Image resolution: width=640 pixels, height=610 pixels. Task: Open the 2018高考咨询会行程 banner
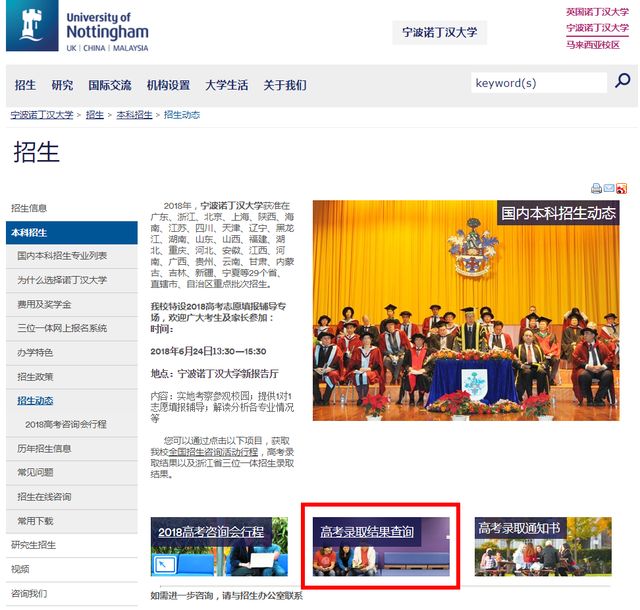219,546
